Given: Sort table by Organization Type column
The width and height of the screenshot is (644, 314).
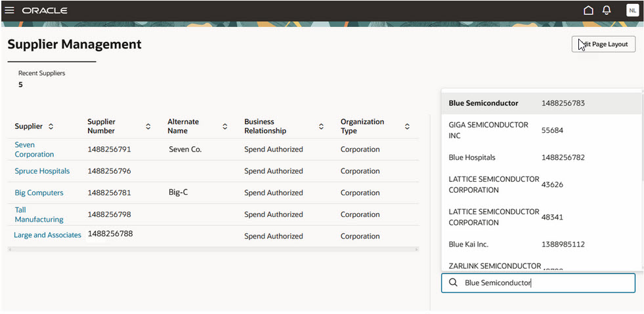Looking at the screenshot, I should (x=407, y=127).
